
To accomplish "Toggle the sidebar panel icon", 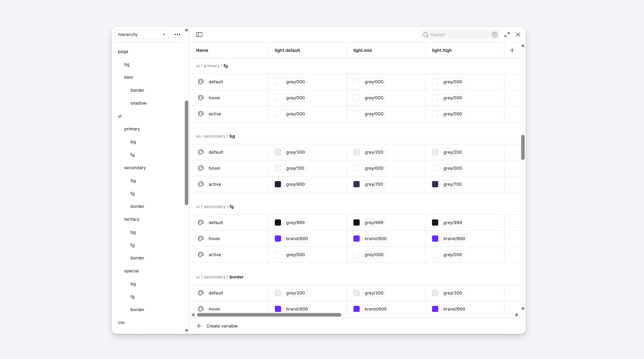I will pyautogui.click(x=199, y=34).
